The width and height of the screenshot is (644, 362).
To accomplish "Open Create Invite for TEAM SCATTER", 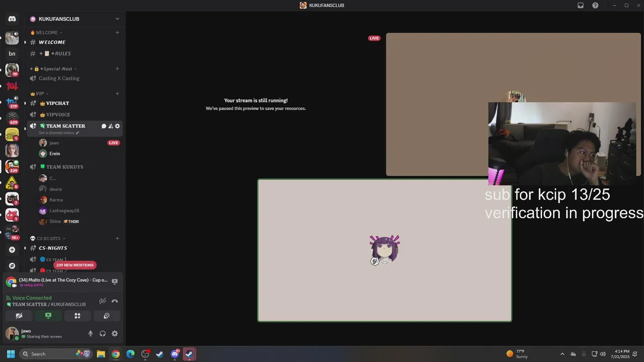I will tap(111, 126).
